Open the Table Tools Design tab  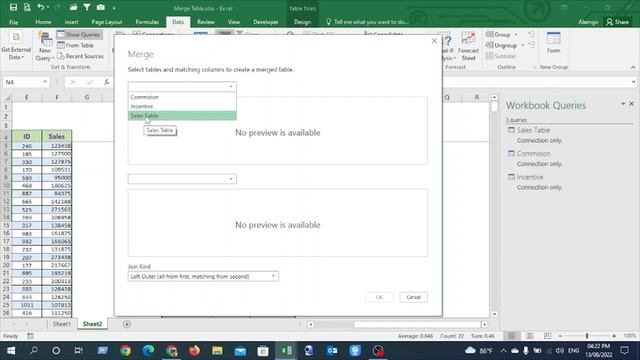pos(302,22)
